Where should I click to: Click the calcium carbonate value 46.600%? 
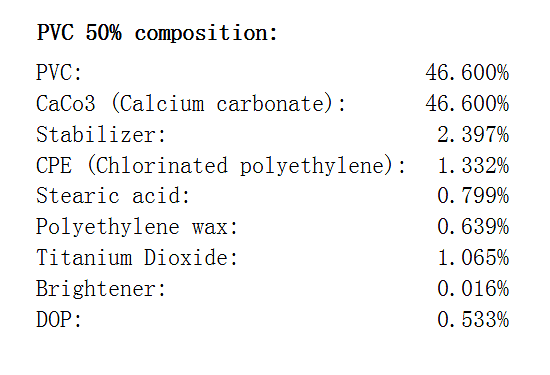[467, 103]
